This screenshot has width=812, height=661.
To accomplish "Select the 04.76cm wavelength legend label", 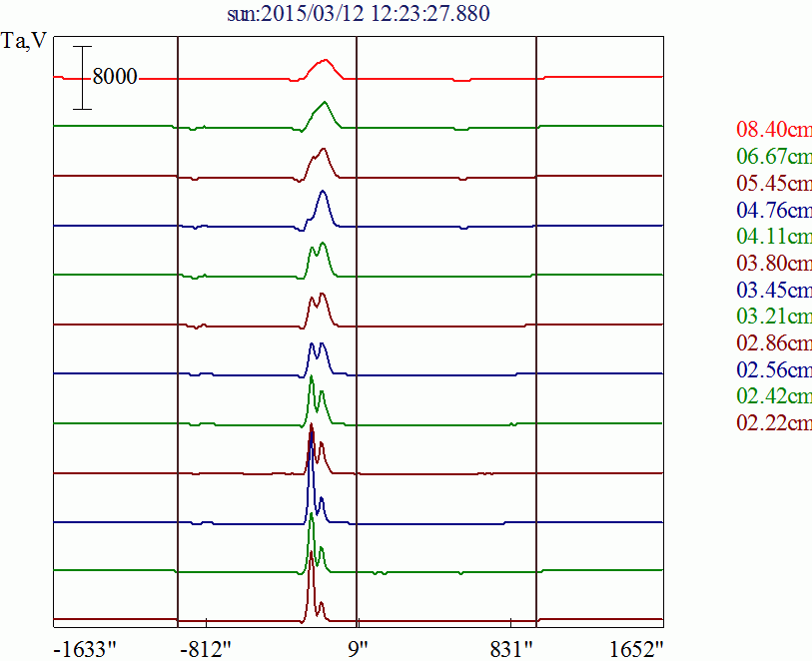I will click(x=774, y=210).
